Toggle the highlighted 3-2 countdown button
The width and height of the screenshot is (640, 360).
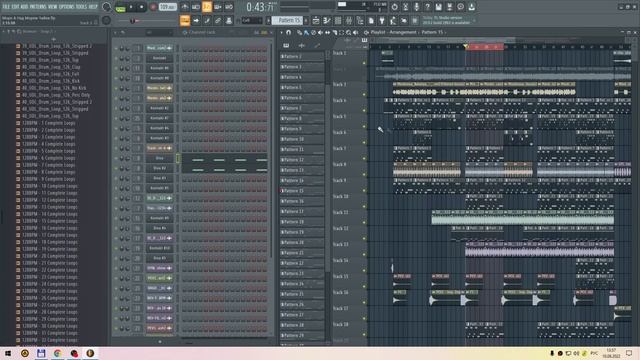tap(207, 7)
